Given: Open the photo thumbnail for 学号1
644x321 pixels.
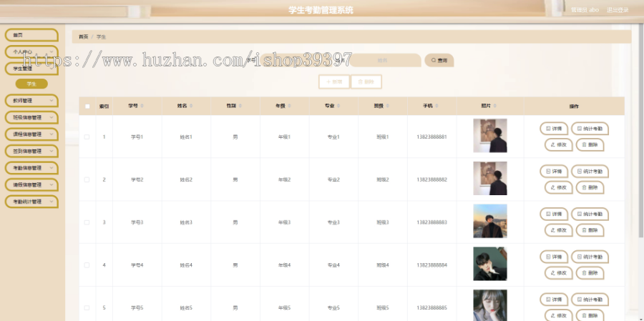Looking at the screenshot, I should click(490, 135).
